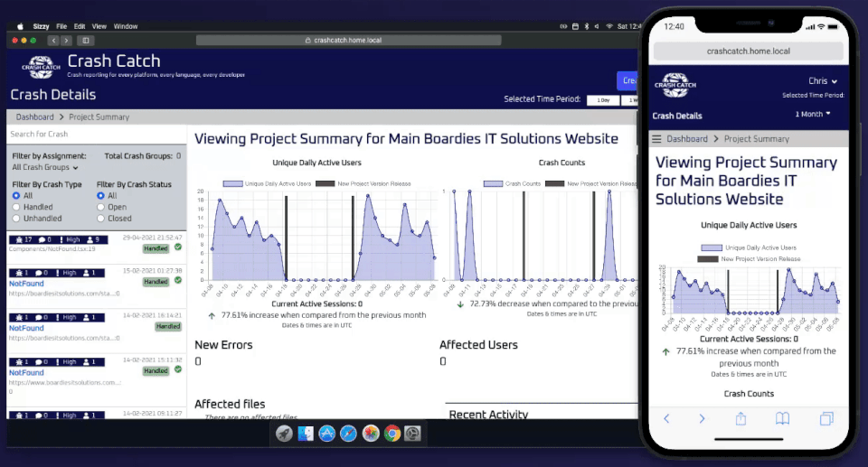Open the Components/NotFound.tsx:19 crash entry
The height and width of the screenshot is (467, 868).
(x=52, y=249)
